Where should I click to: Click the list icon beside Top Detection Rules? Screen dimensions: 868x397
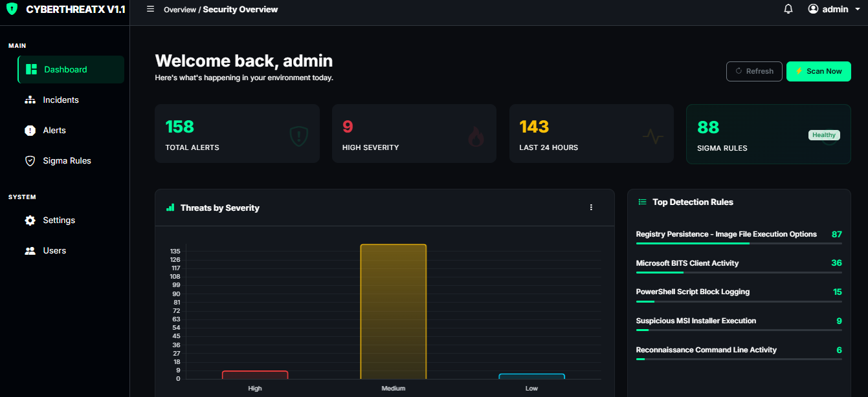(x=643, y=202)
